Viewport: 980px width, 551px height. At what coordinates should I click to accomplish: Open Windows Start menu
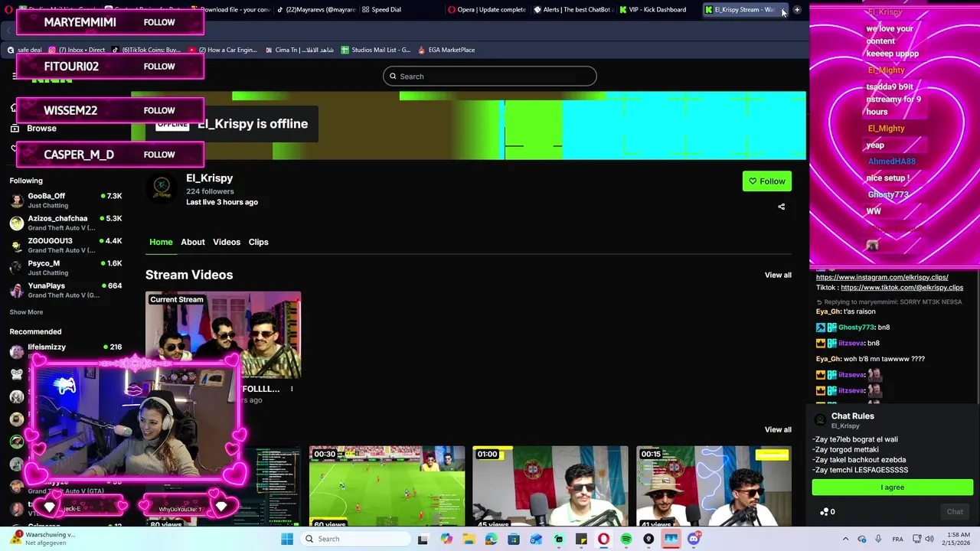click(286, 539)
